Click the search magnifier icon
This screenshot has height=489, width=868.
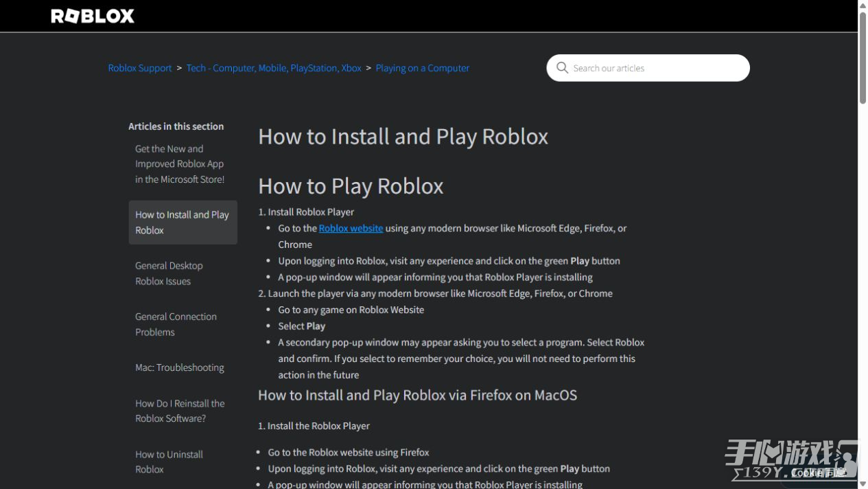click(x=562, y=67)
